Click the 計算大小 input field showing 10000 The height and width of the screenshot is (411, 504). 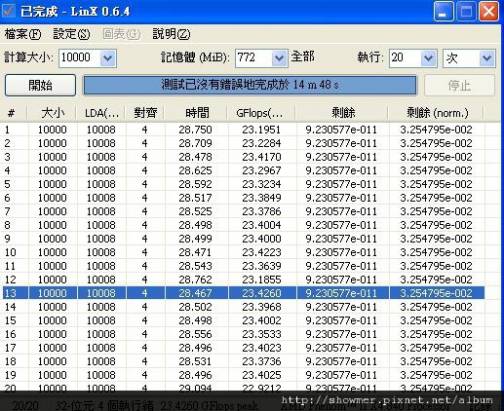80,58
